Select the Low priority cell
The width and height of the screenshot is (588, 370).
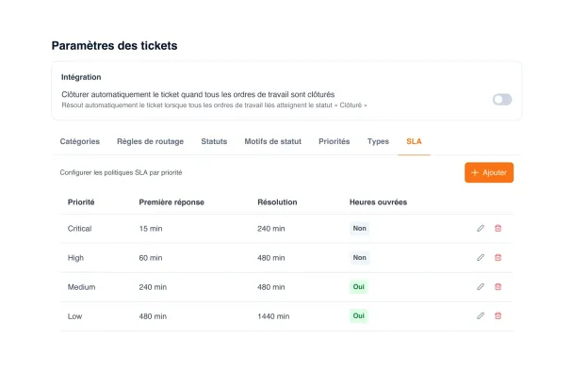pyautogui.click(x=74, y=316)
